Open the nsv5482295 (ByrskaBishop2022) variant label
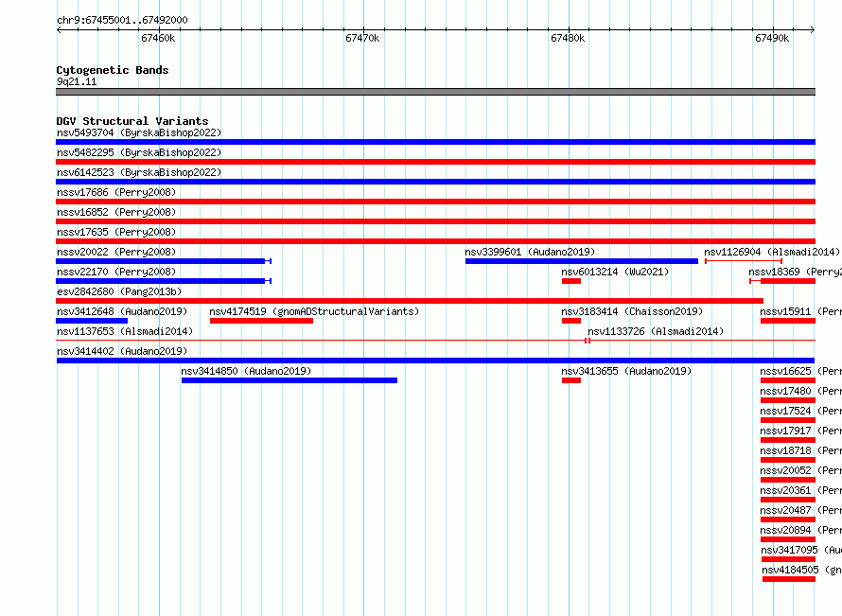842x616 pixels. tap(139, 152)
